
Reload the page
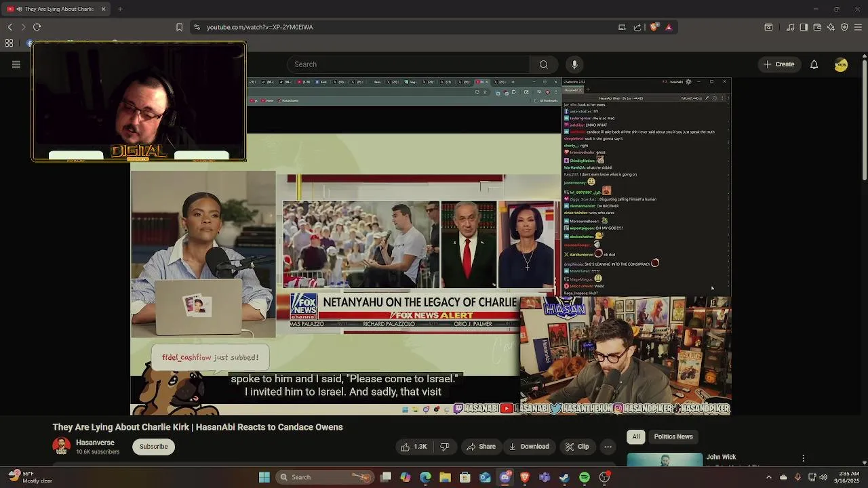coord(37,27)
